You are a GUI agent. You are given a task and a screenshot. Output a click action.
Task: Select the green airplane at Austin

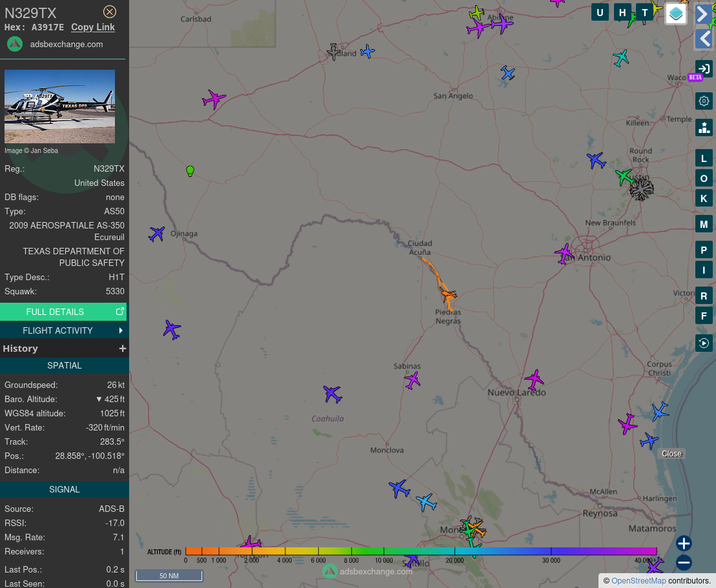[624, 177]
